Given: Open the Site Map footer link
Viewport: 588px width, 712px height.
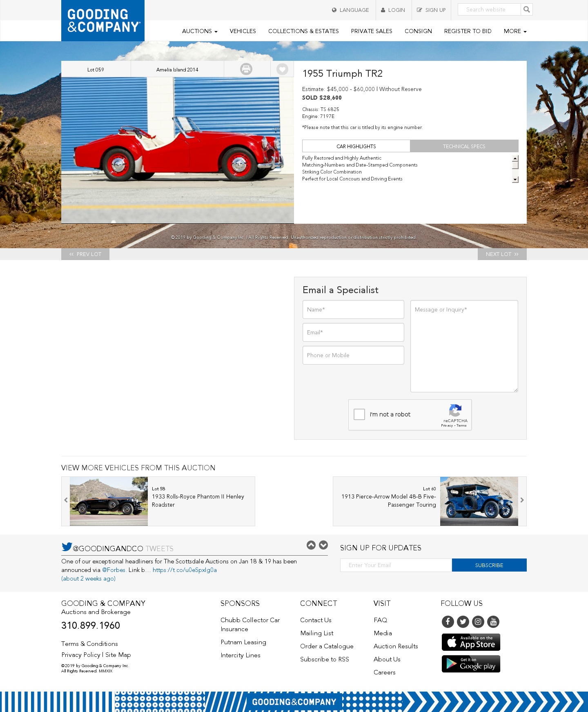Looking at the screenshot, I should point(118,655).
